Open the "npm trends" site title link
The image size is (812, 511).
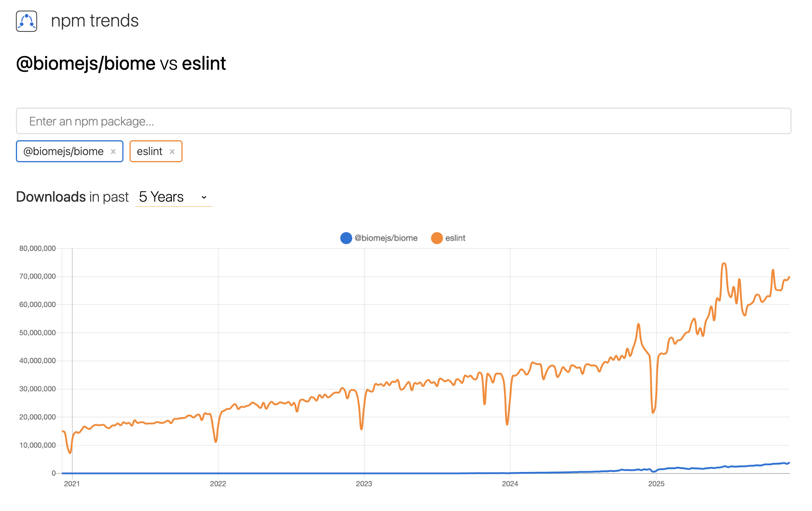pyautogui.click(x=95, y=21)
